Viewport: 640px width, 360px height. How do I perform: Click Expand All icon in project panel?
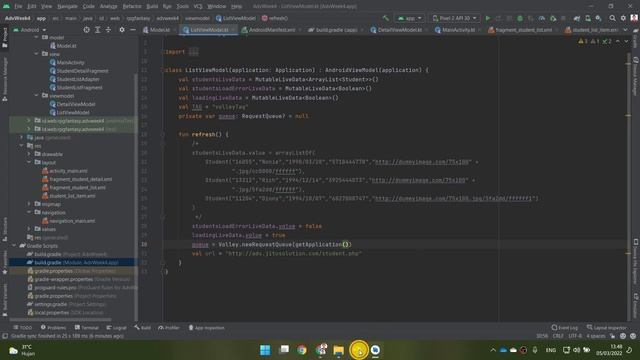click(x=98, y=30)
